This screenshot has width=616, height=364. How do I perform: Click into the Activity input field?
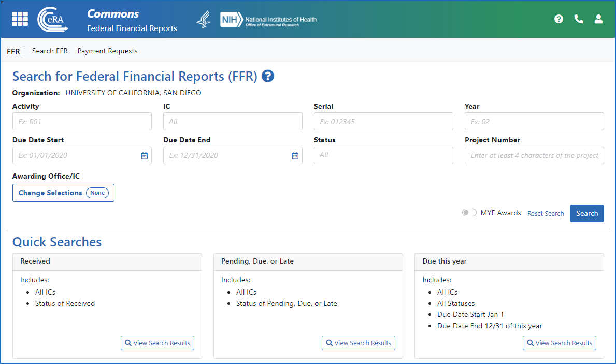pos(82,122)
